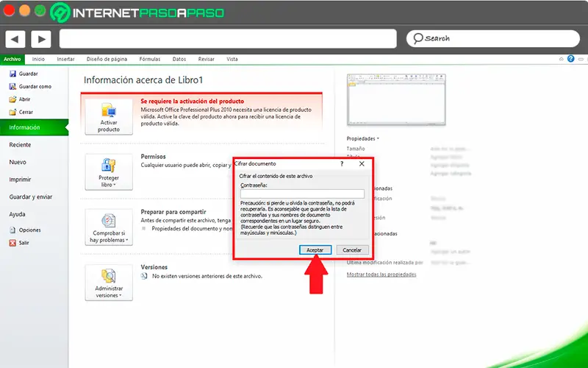The width and height of the screenshot is (588, 368).
Task: Click the Opciones document icon
Action: (x=12, y=230)
